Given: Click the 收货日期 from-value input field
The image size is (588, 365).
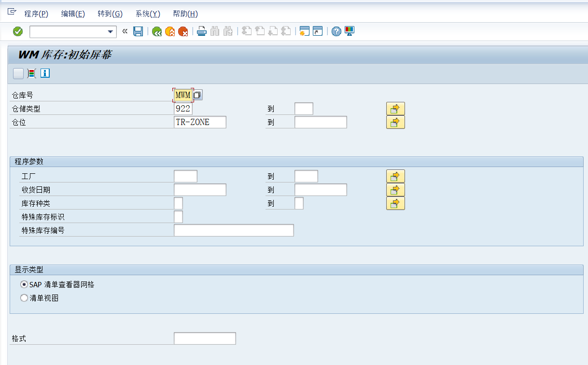Looking at the screenshot, I should (x=200, y=190).
